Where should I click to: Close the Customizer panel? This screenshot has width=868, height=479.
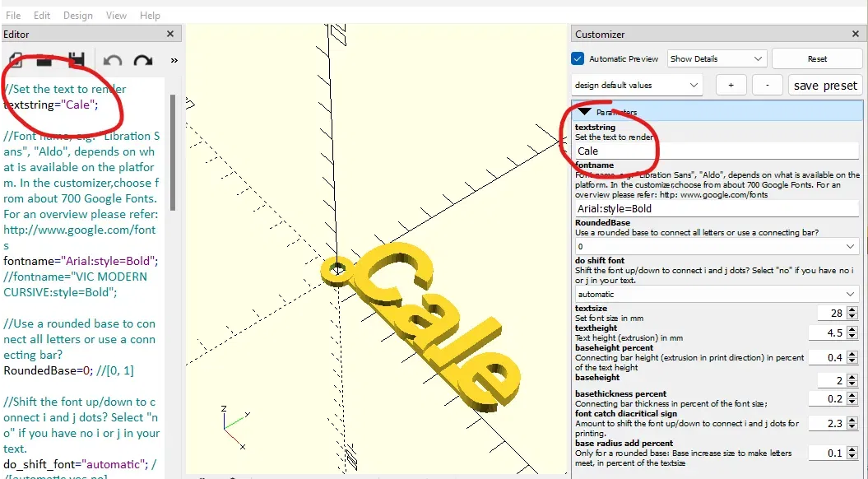(856, 34)
